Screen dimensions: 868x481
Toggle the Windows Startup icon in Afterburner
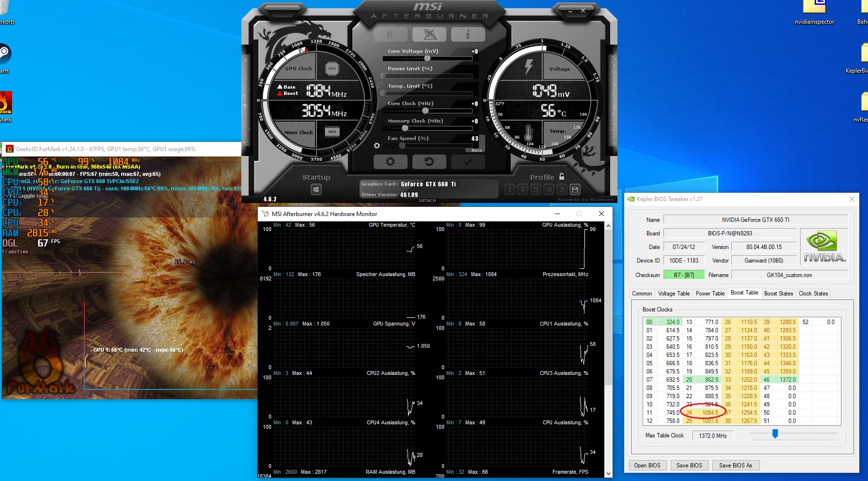pyautogui.click(x=316, y=189)
